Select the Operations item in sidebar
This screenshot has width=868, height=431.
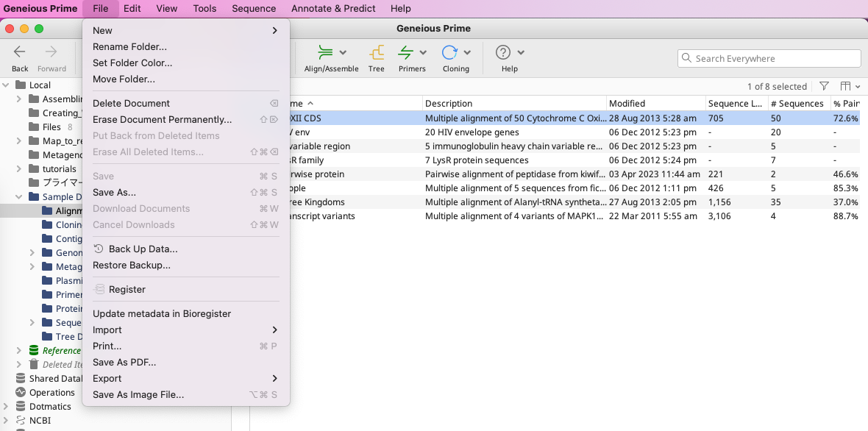[x=51, y=393]
